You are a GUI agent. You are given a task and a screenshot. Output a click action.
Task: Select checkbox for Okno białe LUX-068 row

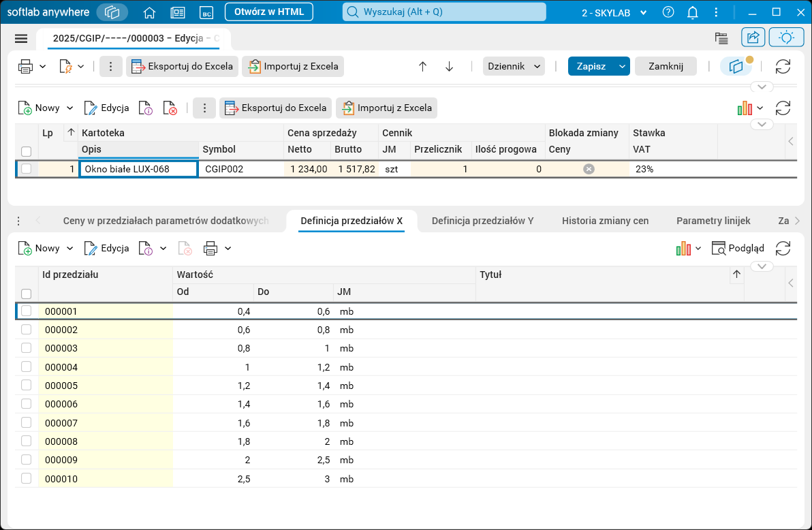click(x=27, y=169)
